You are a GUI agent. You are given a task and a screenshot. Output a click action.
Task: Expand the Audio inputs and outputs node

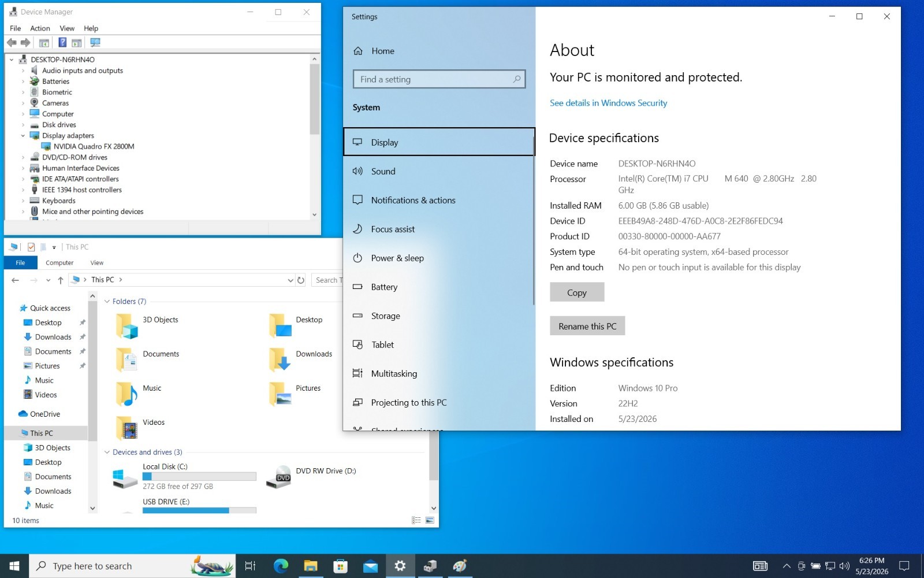[x=23, y=71]
